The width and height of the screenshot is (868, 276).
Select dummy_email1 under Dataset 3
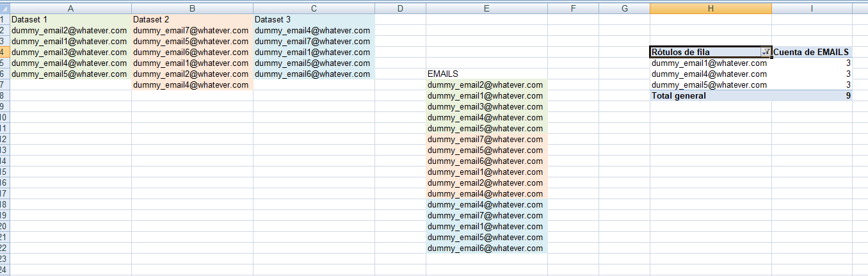coord(314,52)
